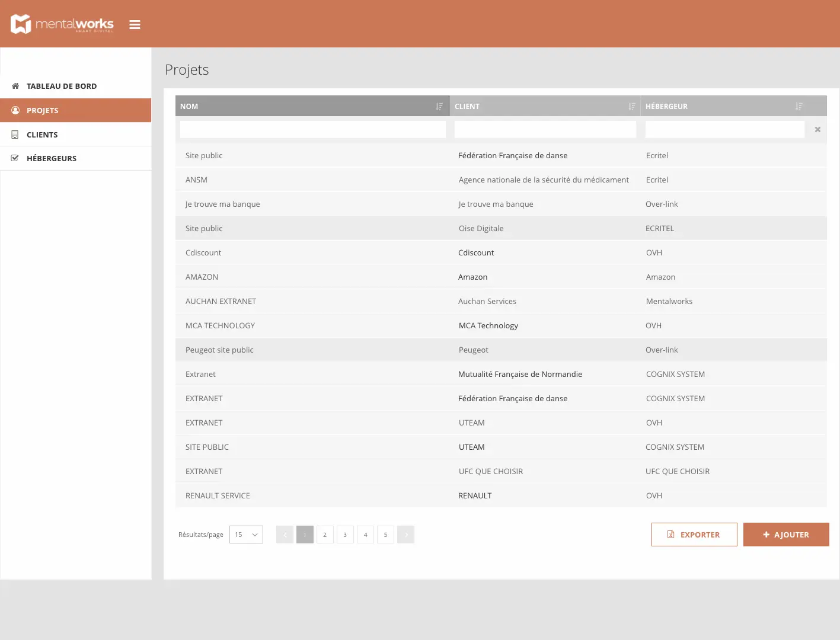Open Clients in the sidebar
This screenshot has width=840, height=640.
(x=76, y=135)
